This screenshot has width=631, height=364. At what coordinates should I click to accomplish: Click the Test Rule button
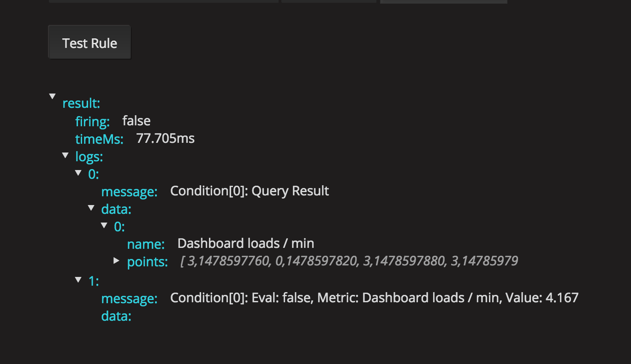point(89,43)
